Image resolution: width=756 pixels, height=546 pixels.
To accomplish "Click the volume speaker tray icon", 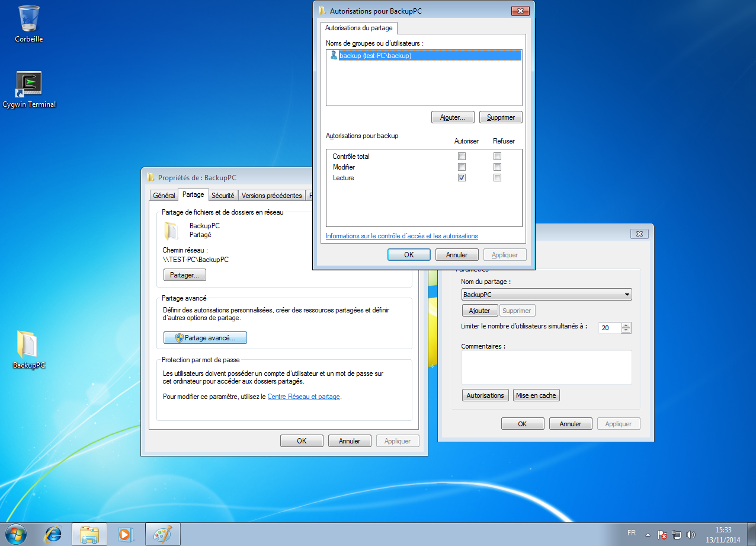I will [690, 534].
